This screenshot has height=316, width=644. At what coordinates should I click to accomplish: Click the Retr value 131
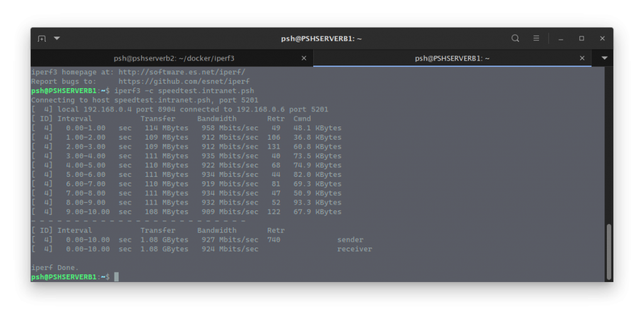click(x=274, y=147)
